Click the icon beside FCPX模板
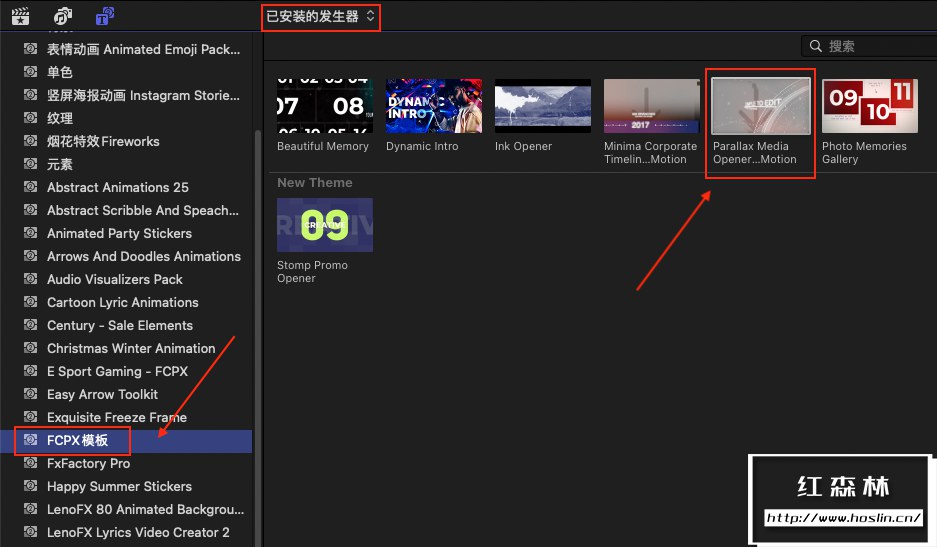The height and width of the screenshot is (547, 937). (30, 440)
